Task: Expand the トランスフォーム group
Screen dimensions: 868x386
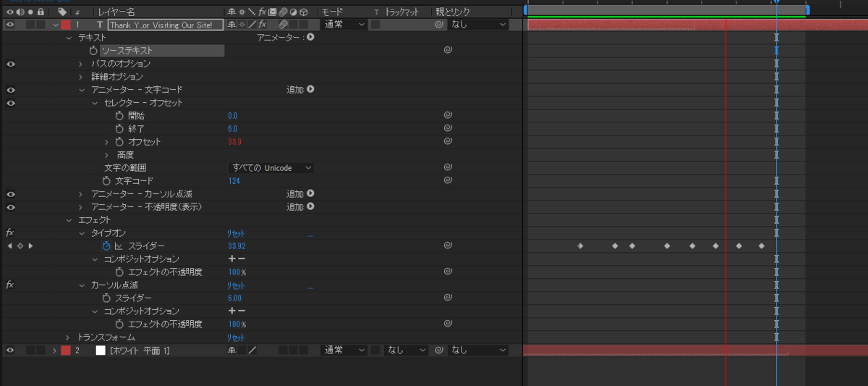Action: tap(69, 337)
